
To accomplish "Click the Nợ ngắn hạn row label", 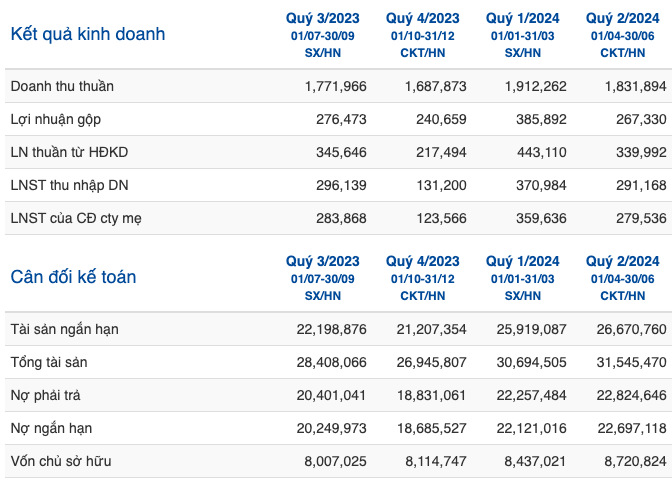I will tap(51, 428).
